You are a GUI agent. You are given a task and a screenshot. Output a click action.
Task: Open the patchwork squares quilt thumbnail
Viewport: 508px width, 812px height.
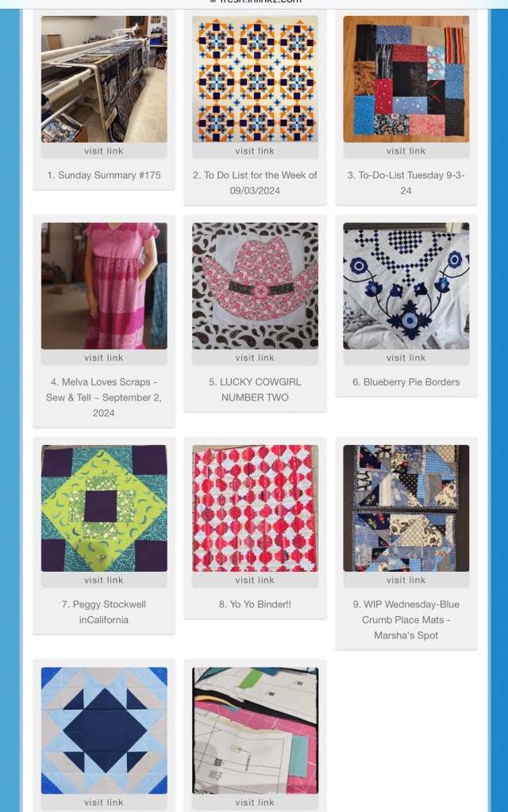click(406, 79)
